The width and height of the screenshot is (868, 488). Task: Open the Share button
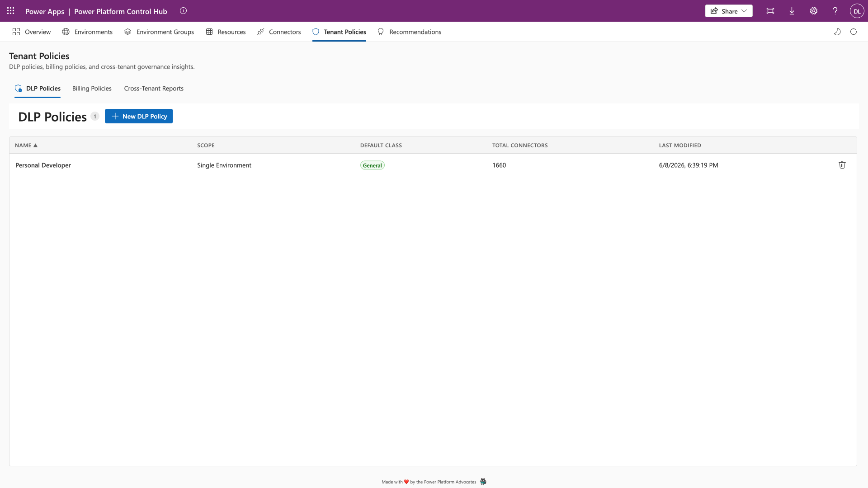pyautogui.click(x=728, y=11)
